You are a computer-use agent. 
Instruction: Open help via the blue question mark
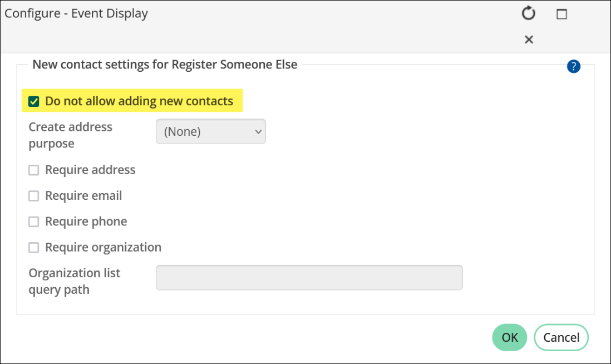[x=574, y=66]
